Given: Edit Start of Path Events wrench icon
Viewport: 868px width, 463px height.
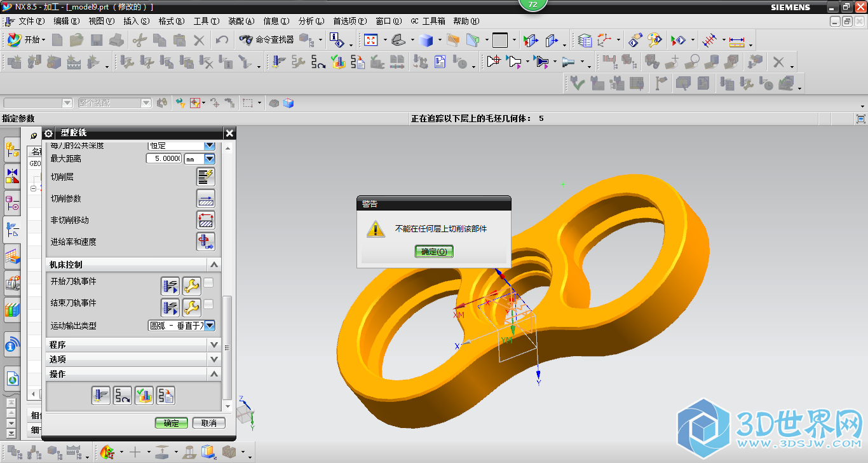Looking at the screenshot, I should tap(191, 286).
